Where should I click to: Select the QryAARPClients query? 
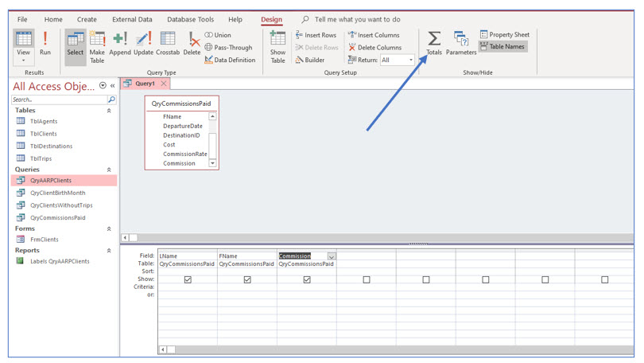tap(64, 180)
